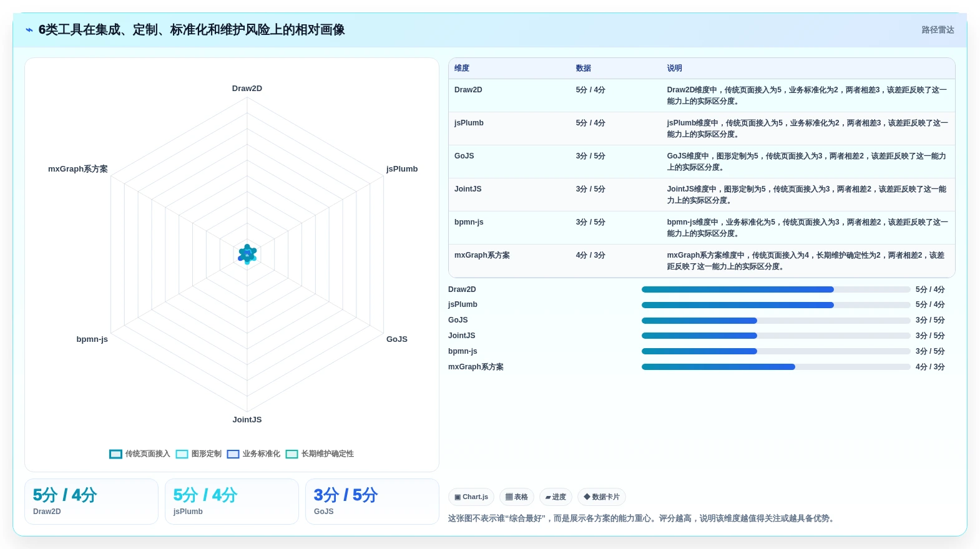Click the lightning icon beside the title

click(29, 30)
